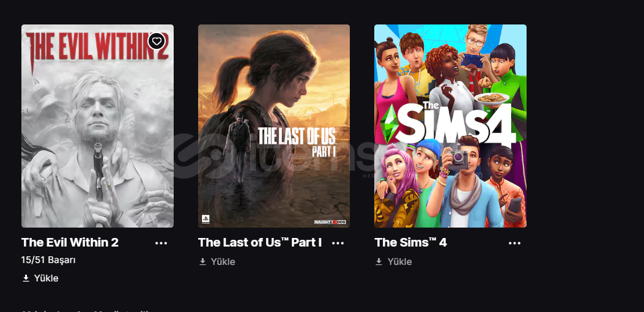644x312 pixels.
Task: Click download arrow icon under The Evil Within 2
Action: [26, 278]
